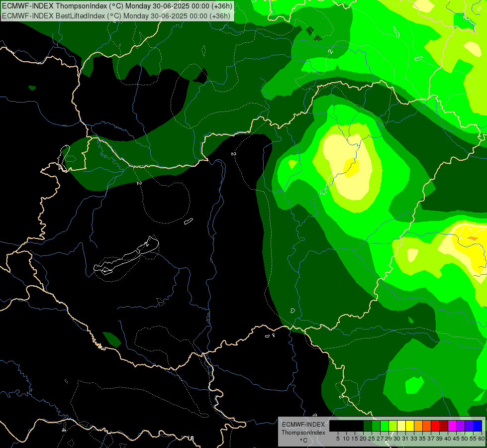Viewport: 487px width, 448px height.
Task: Click the legend tick label 15
Action: 355,439
